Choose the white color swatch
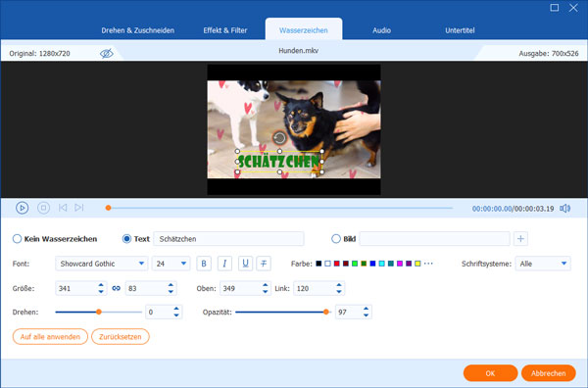588x388 pixels. pyautogui.click(x=327, y=264)
